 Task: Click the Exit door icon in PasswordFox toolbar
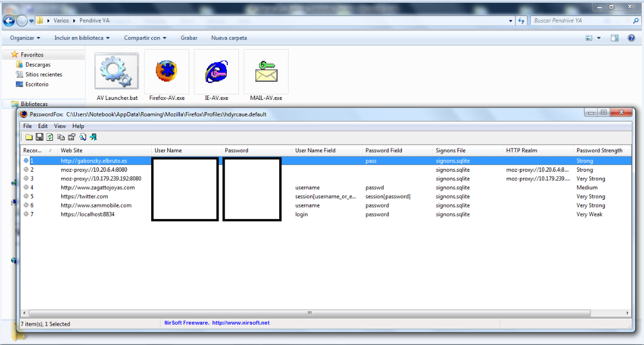[93, 137]
